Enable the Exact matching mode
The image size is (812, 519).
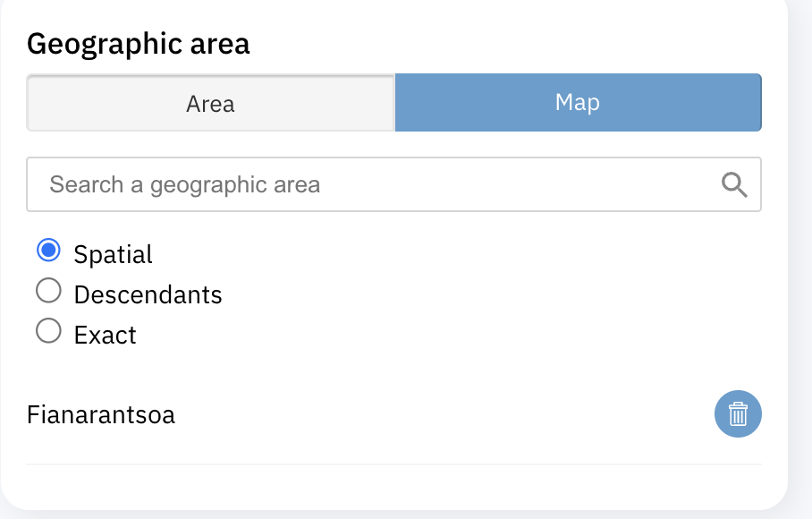(x=47, y=330)
